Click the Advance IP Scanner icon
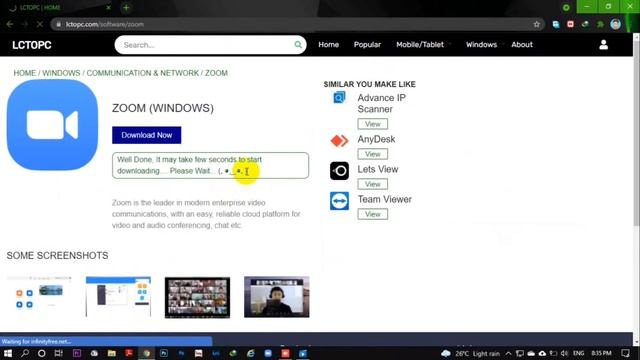 339,98
